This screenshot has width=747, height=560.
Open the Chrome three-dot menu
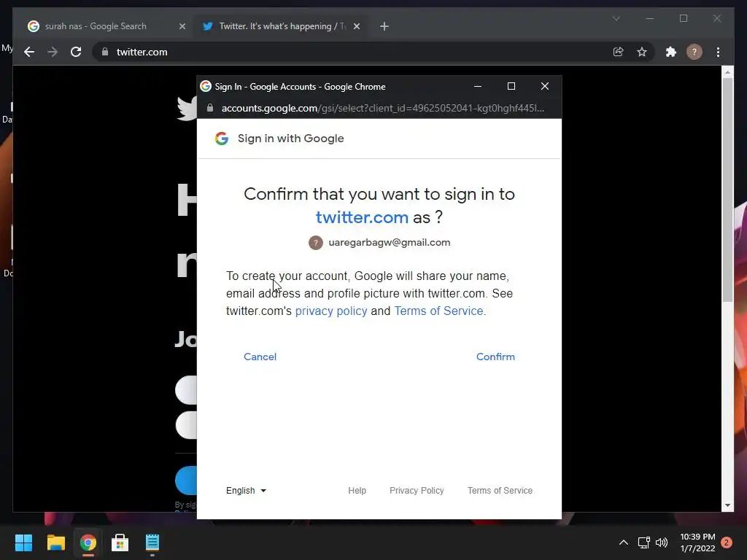718,52
